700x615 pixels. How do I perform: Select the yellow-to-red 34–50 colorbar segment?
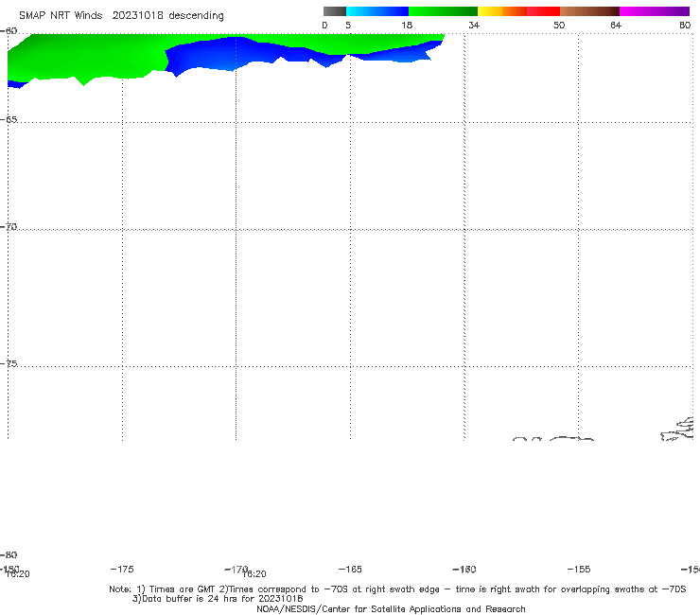click(x=518, y=11)
